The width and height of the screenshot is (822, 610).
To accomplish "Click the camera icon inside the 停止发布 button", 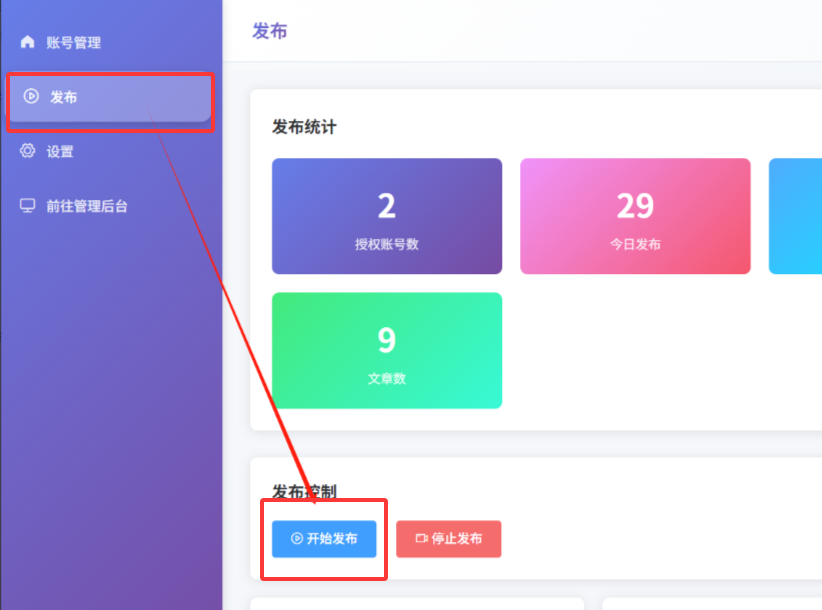I will pos(421,539).
